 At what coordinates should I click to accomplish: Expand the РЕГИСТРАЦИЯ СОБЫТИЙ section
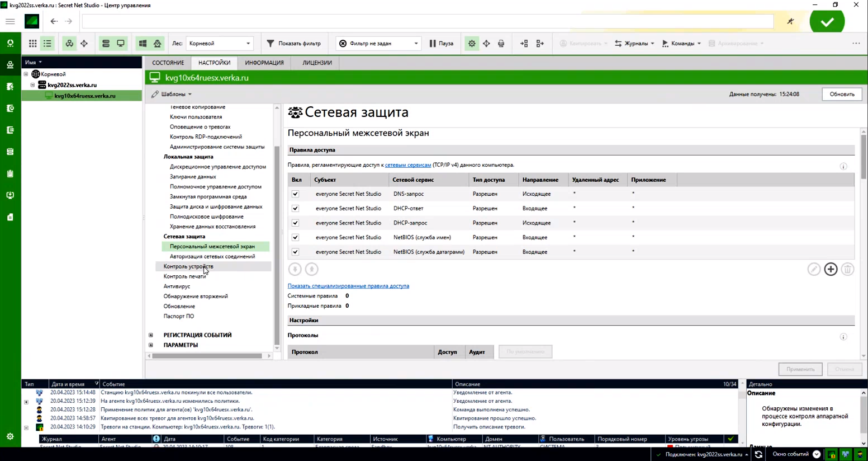click(151, 335)
